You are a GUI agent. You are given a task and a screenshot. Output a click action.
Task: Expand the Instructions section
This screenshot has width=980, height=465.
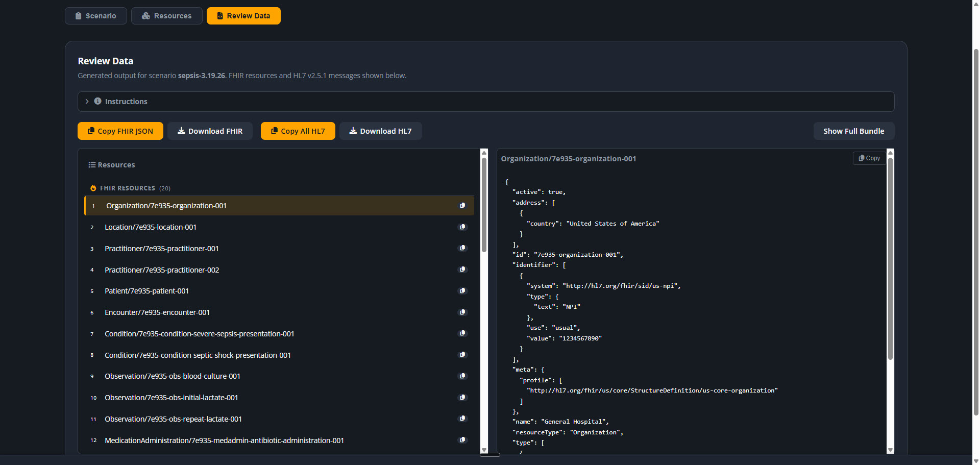click(x=485, y=102)
